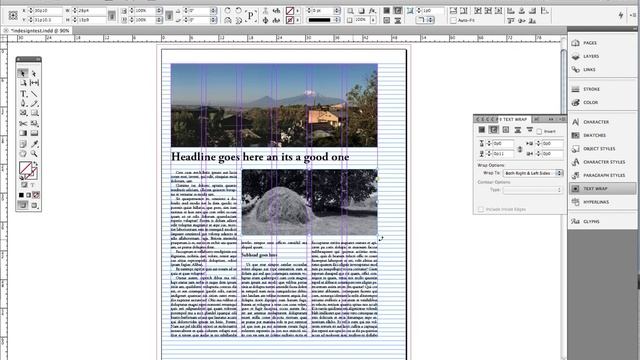The image size is (640, 360).
Task: Select the Selection tool in Tools panel
Action: [23, 73]
